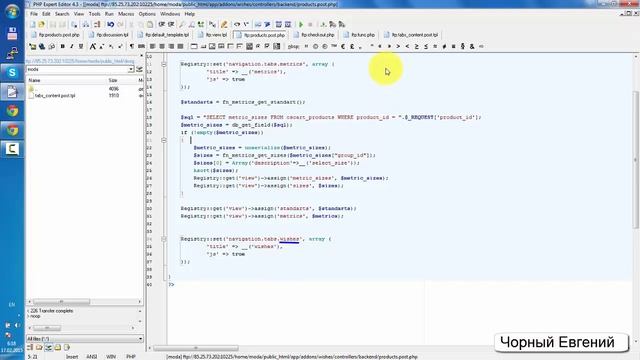Click the Paste clipboard toolbar icon
The width and height of the screenshot is (640, 360).
[150, 24]
